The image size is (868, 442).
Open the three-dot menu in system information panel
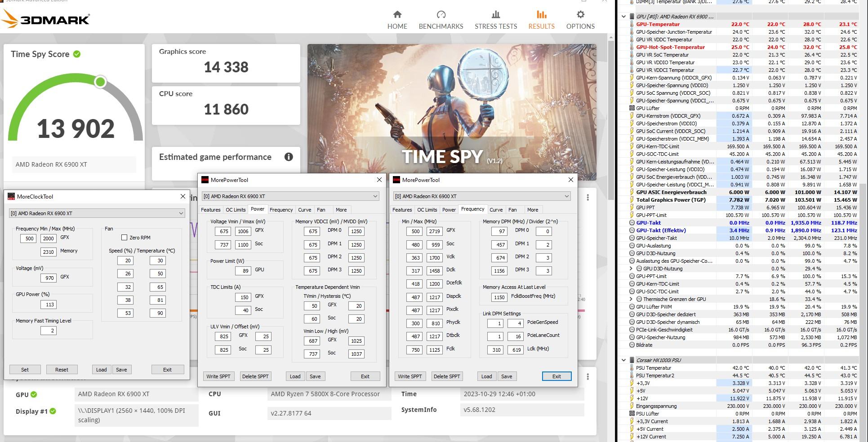click(588, 376)
